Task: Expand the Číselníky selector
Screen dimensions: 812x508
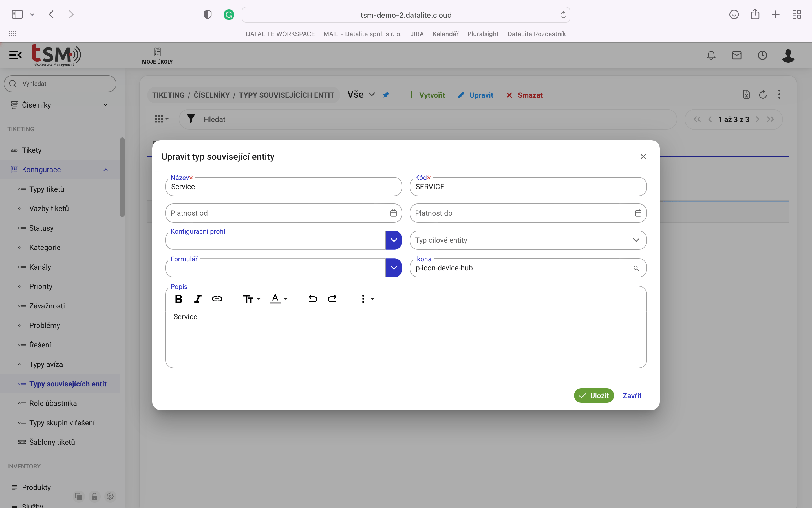Action: point(60,105)
